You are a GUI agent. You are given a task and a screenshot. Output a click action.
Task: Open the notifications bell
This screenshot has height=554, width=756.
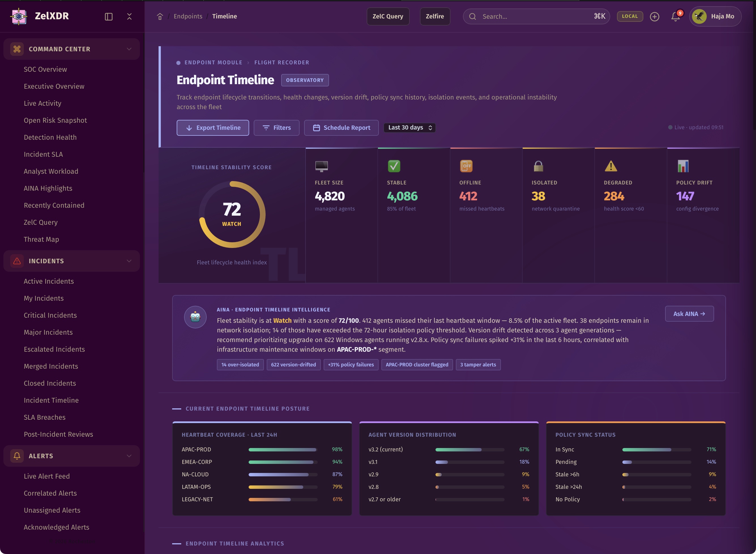(x=675, y=16)
